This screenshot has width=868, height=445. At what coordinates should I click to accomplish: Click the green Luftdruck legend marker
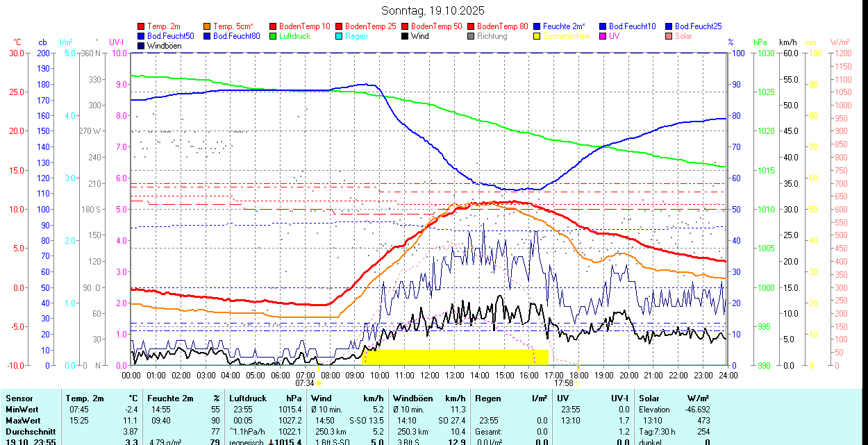pyautogui.click(x=274, y=36)
